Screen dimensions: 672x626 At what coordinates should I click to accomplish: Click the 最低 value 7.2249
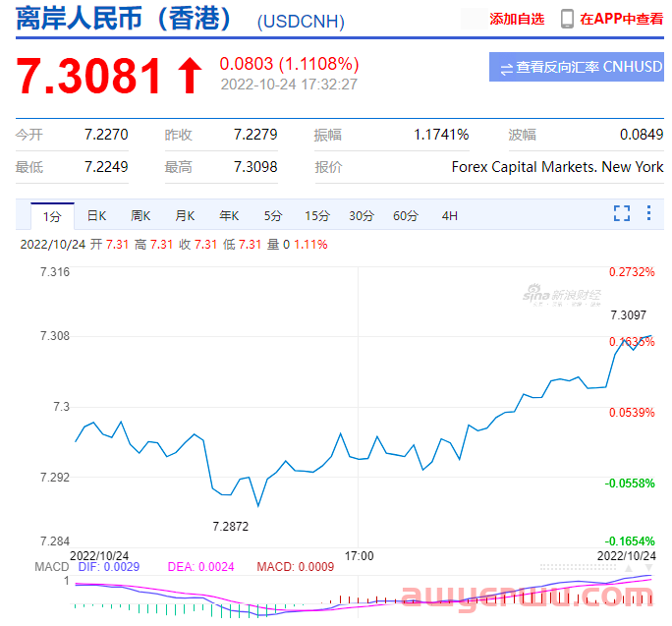tap(106, 167)
